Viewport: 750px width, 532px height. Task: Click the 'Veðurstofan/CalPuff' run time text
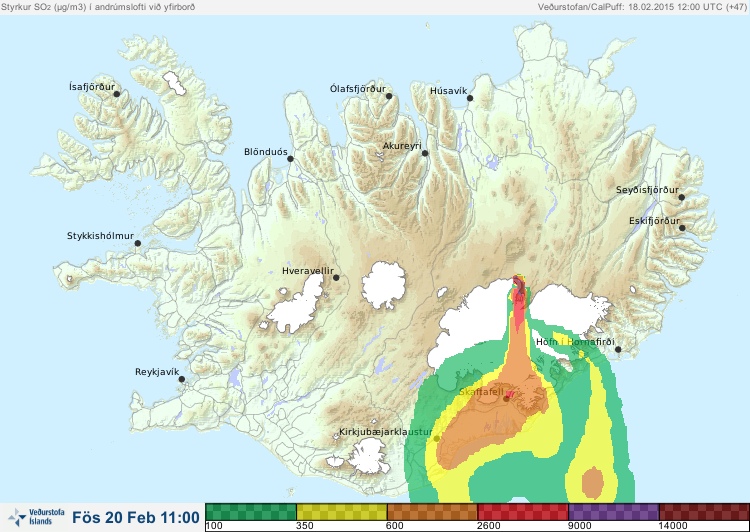[x=642, y=7]
